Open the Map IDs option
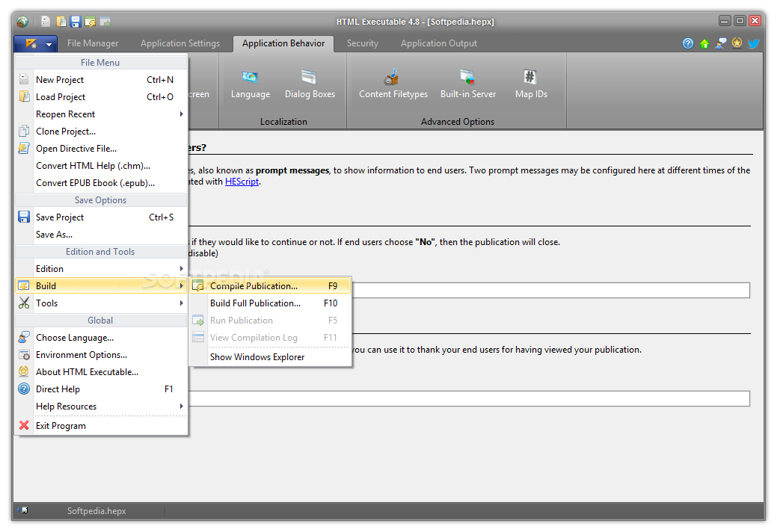The width and height of the screenshot is (777, 532). click(531, 84)
